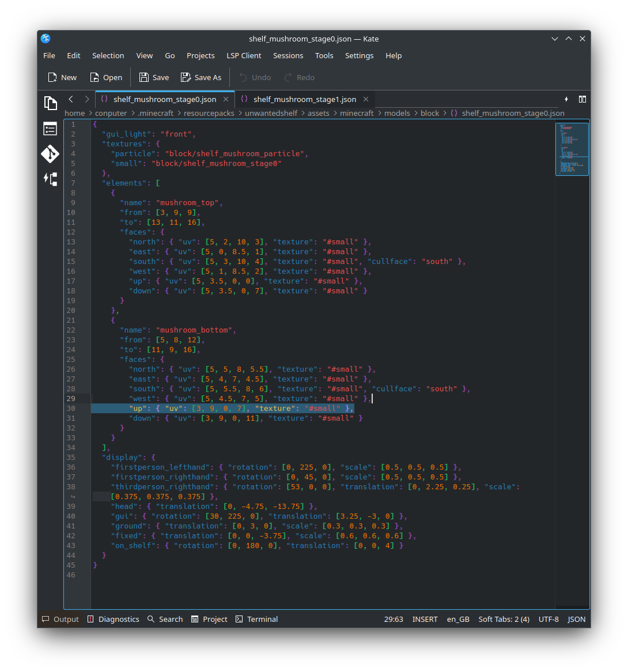Open the Git sidebar panel icon

51,154
